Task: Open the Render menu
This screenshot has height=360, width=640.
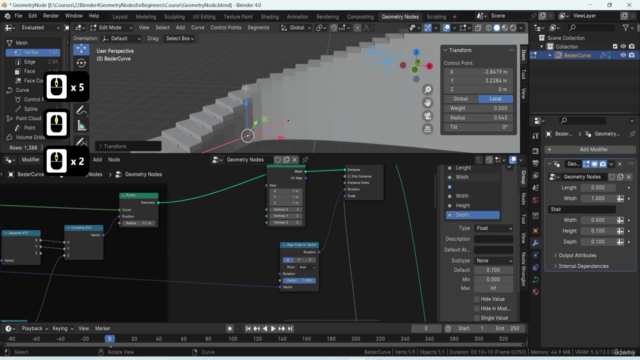Action: [51, 16]
